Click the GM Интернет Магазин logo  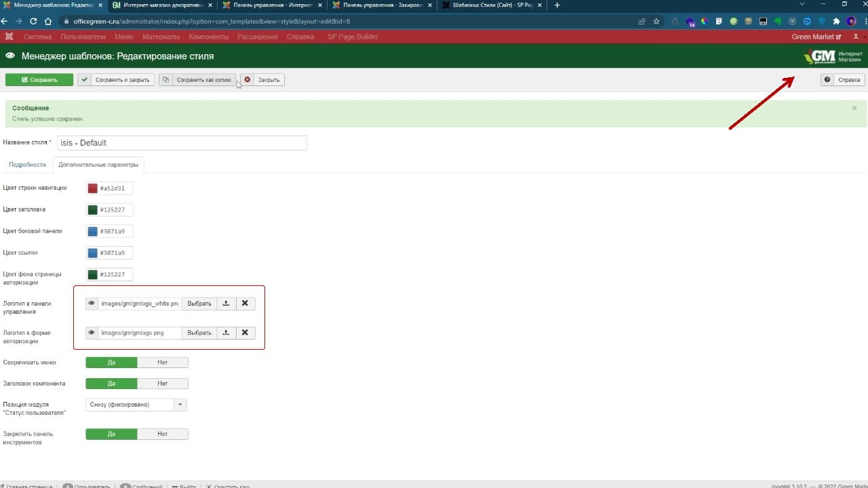[833, 56]
